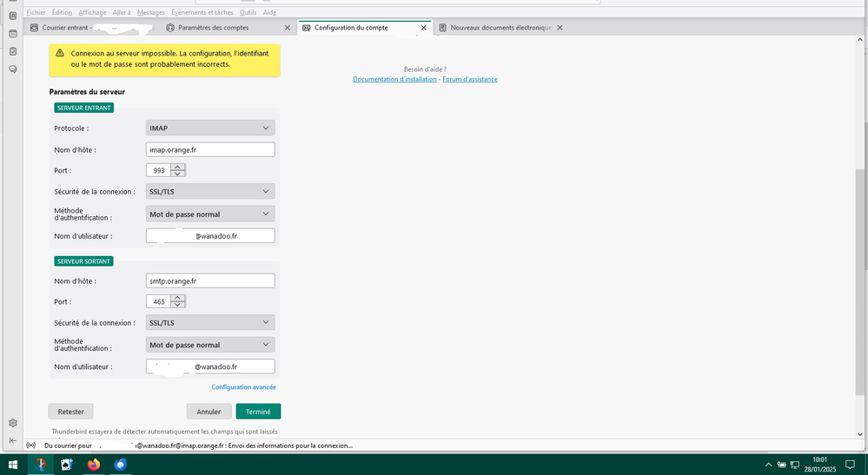Increase incoming port 993 with up arrow
Screen dimensions: 868x475
pos(178,167)
